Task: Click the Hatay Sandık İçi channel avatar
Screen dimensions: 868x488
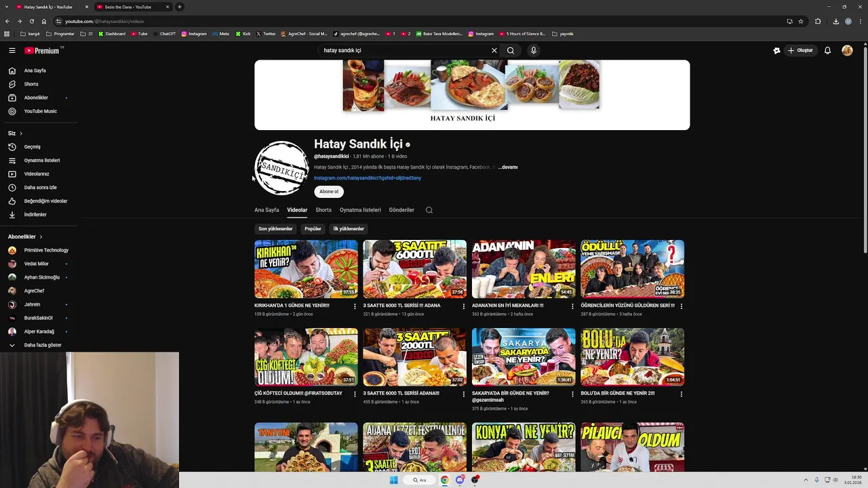Action: 281,168
